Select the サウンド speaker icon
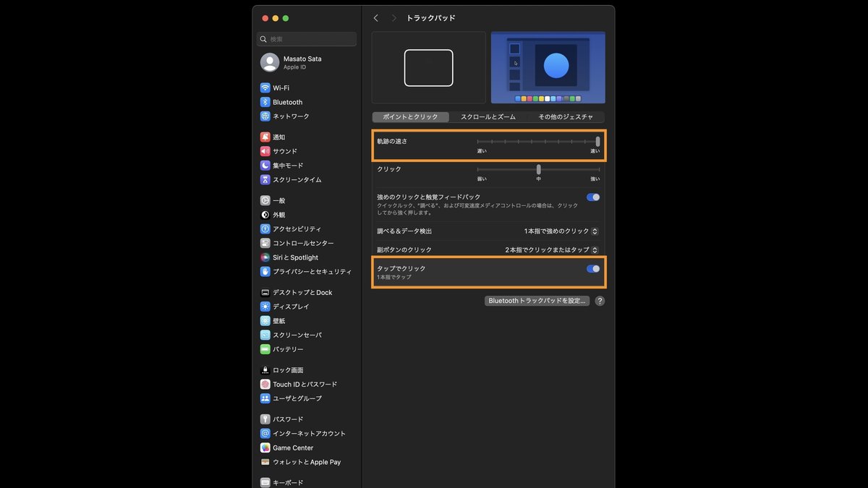This screenshot has height=488, width=868. click(x=265, y=151)
